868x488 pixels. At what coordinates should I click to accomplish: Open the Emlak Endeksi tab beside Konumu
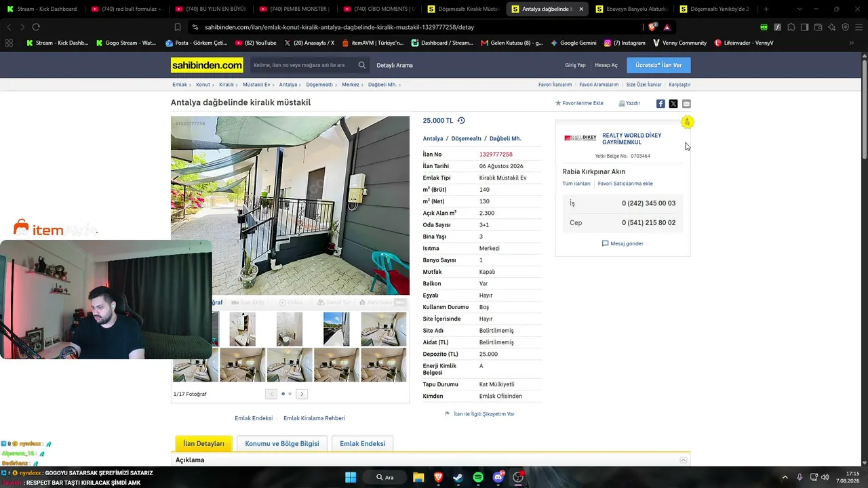pos(362,444)
